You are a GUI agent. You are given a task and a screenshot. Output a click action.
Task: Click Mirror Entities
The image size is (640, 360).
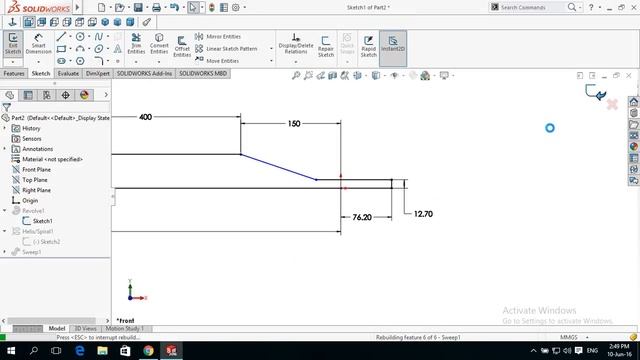point(218,37)
